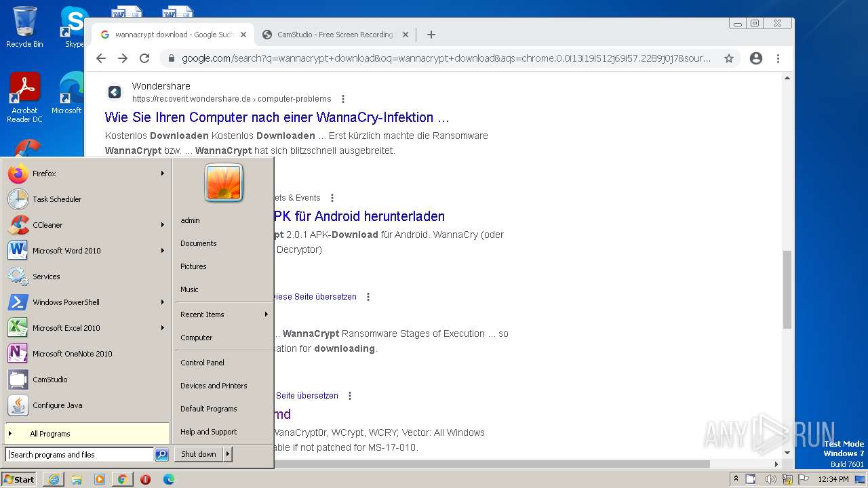
Task: Start Microsoft Word 2010
Action: [87, 251]
